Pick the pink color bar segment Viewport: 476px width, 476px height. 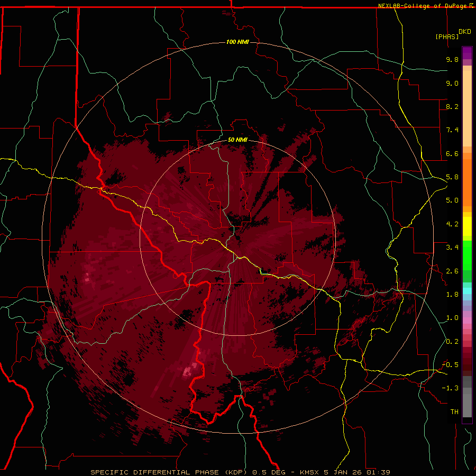click(x=467, y=321)
